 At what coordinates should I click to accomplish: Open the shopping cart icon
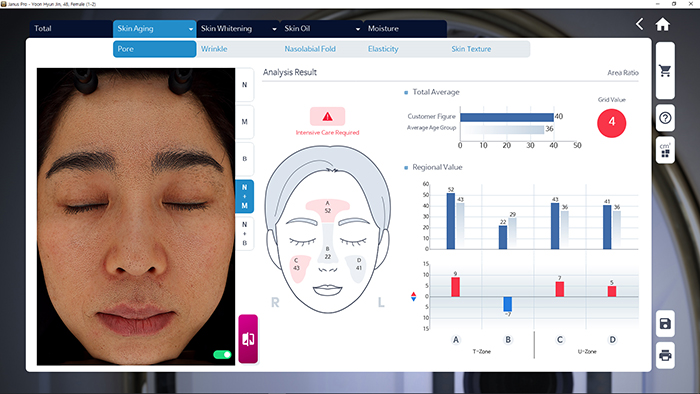click(x=665, y=71)
